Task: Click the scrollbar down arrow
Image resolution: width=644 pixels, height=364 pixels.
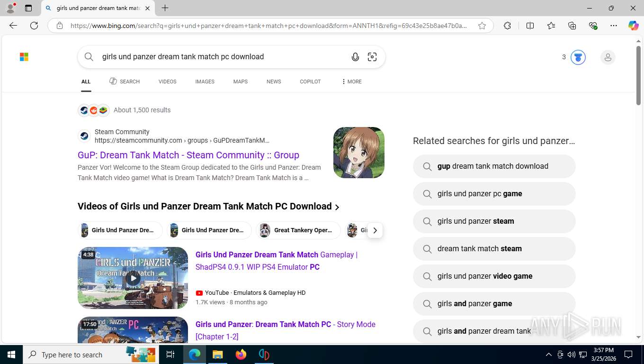Action: (638, 337)
